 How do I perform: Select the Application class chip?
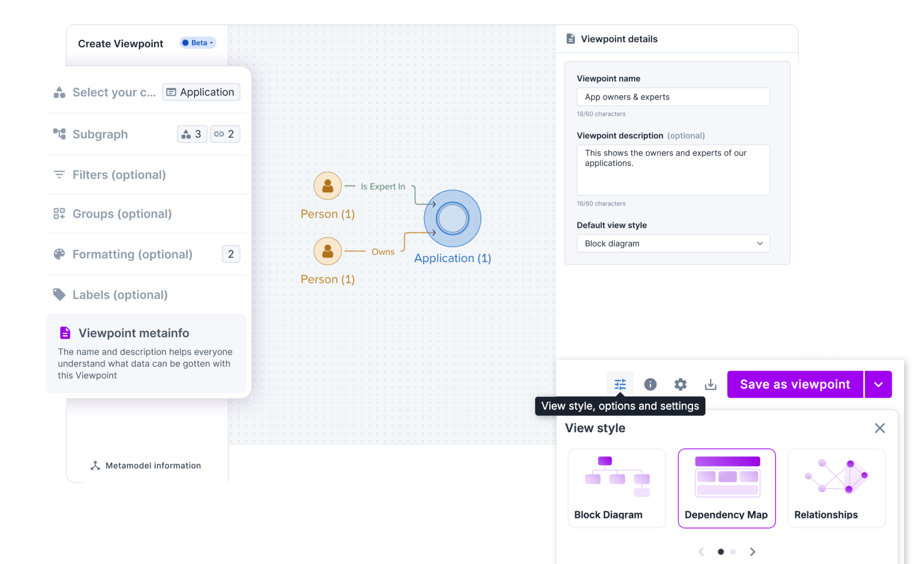point(201,92)
